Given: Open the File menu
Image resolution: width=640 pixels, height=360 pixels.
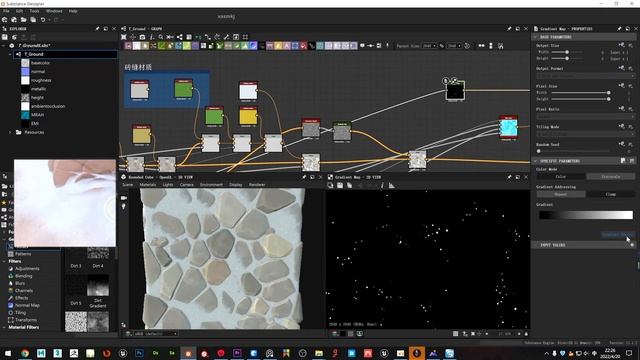Looking at the screenshot, I should (6, 11).
